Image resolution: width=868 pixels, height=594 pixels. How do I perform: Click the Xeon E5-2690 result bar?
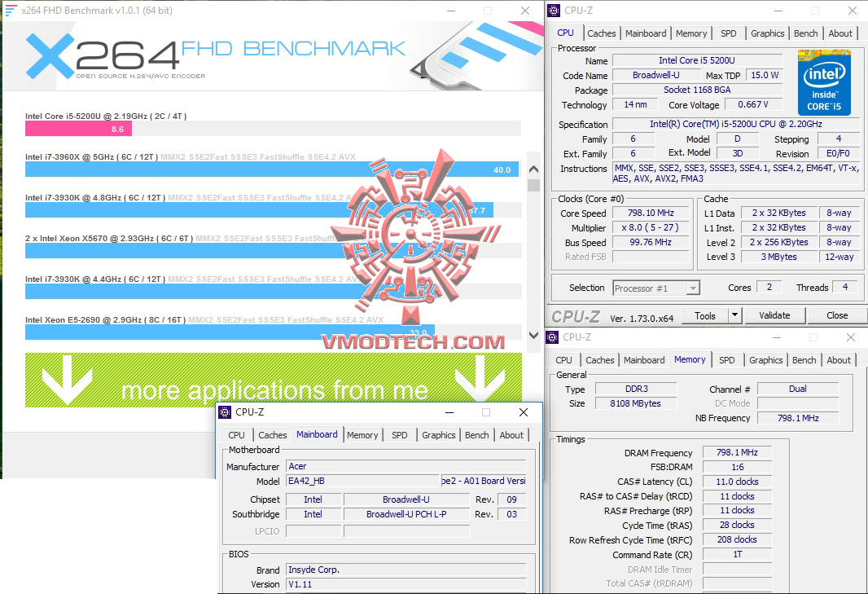pyautogui.click(x=230, y=332)
